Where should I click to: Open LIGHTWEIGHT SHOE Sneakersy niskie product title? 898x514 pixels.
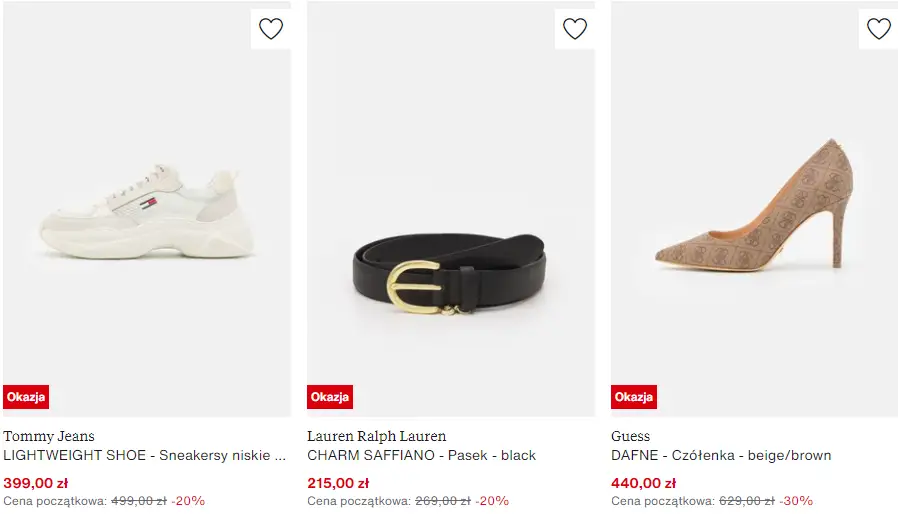[x=145, y=455]
